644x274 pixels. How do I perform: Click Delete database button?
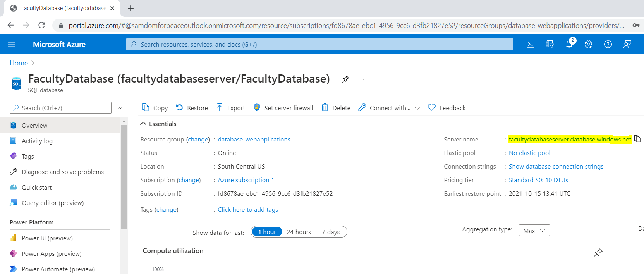[336, 108]
